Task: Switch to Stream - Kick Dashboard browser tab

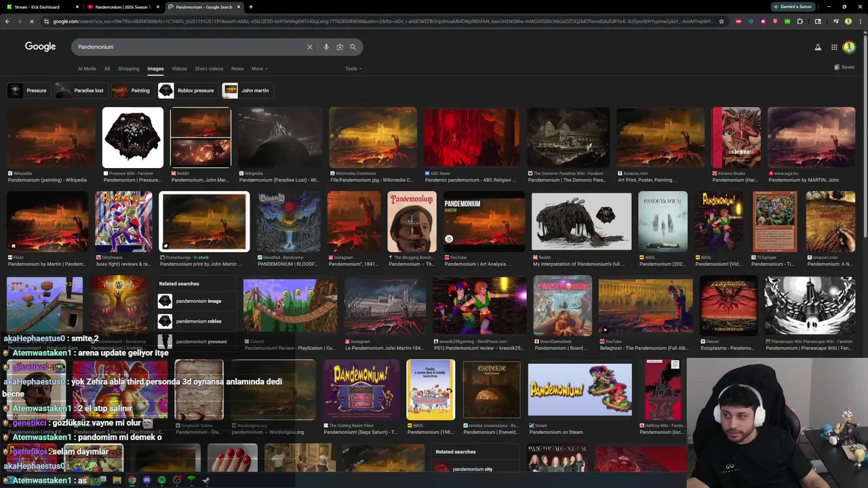Action: point(41,7)
